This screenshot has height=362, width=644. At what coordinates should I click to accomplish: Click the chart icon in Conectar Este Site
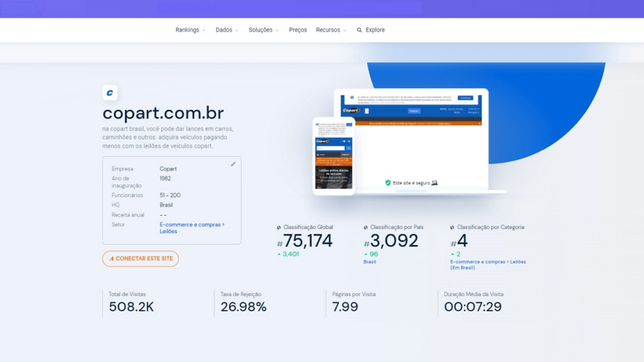click(x=111, y=259)
